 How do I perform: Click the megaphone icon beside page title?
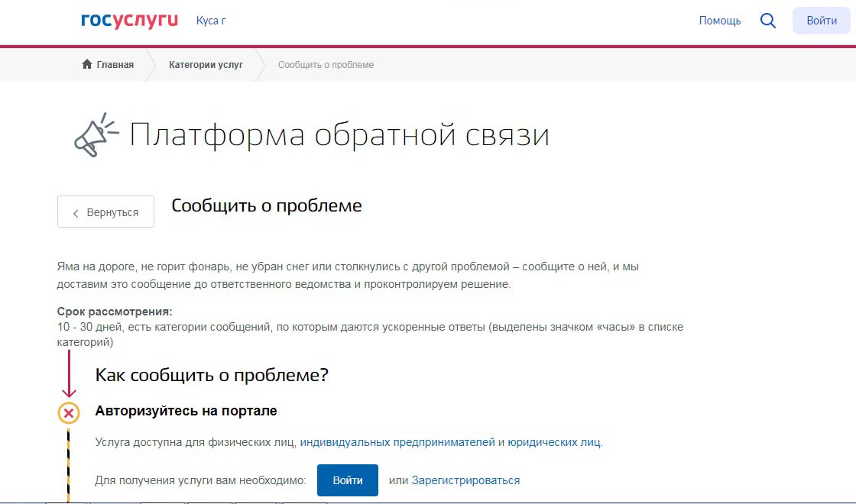[96, 134]
